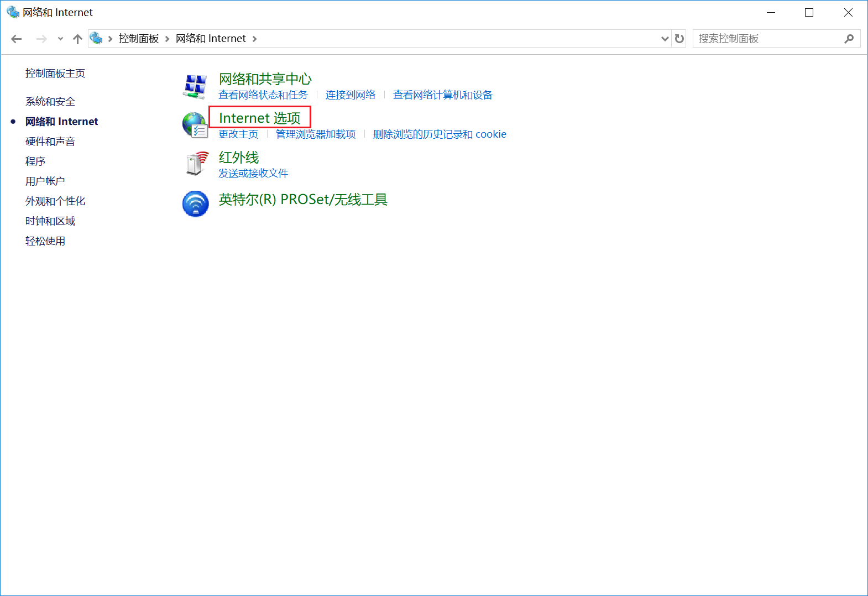The width and height of the screenshot is (868, 596).
Task: Open the Internet 选项 link
Action: pos(259,118)
